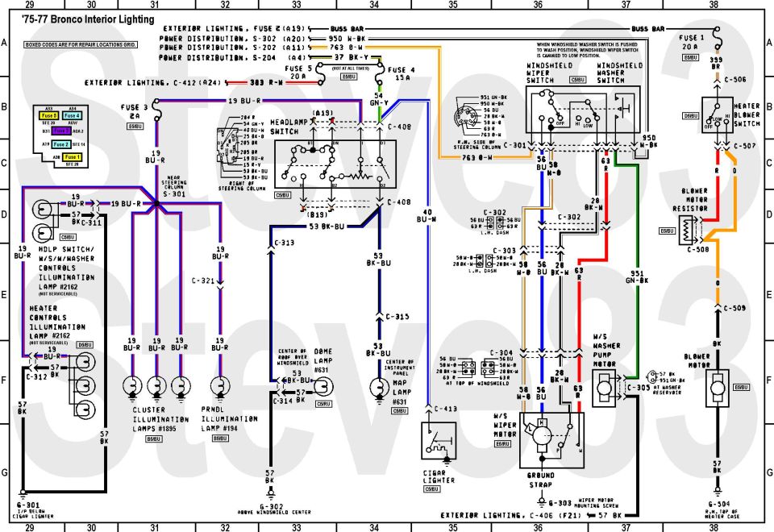Screen dimensions: 774x532
Task: Click the C5/RU code beside dome lamp
Action: 323,404
